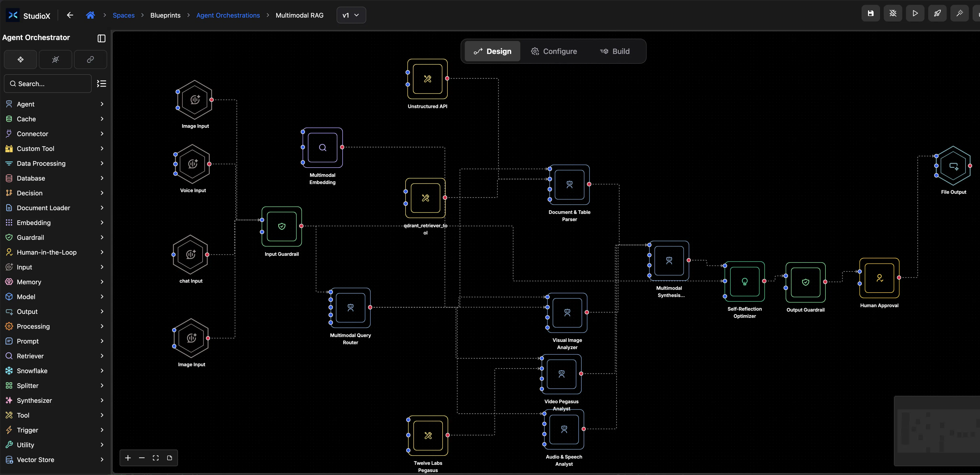This screenshot has width=980, height=475.
Task: Switch to the Configure tab
Action: [x=554, y=51]
